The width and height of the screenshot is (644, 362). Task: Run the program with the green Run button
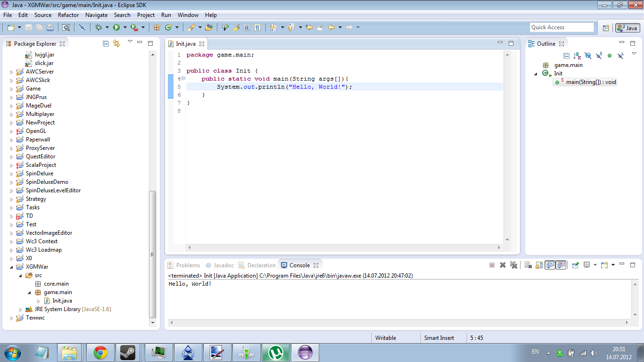tap(116, 28)
